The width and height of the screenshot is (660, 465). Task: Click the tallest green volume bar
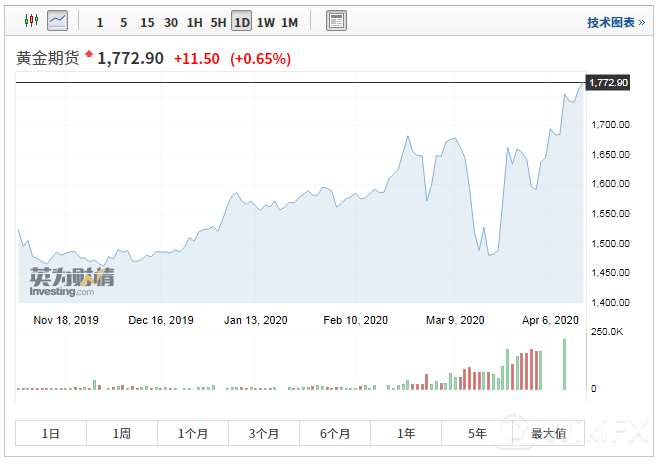pyautogui.click(x=565, y=365)
